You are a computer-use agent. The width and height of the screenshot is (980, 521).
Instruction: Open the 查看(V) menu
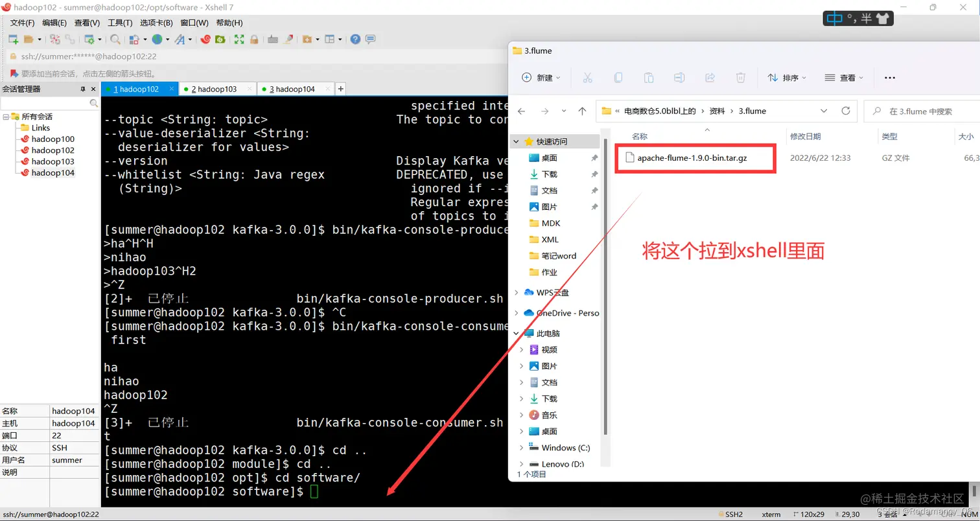tap(87, 23)
